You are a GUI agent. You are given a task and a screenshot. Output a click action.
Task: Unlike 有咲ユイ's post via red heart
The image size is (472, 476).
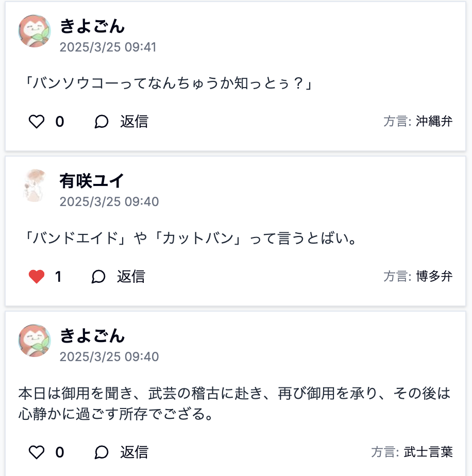point(37,277)
